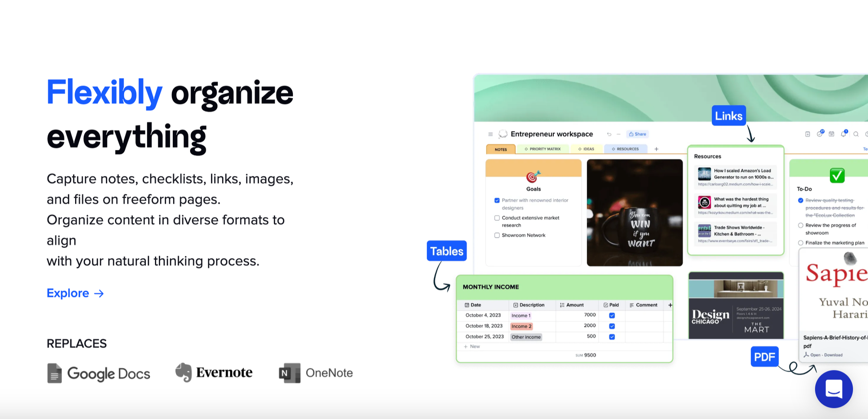Screen dimensions: 868x419
Task: Select Review the progress of showroom radio
Action: click(800, 226)
